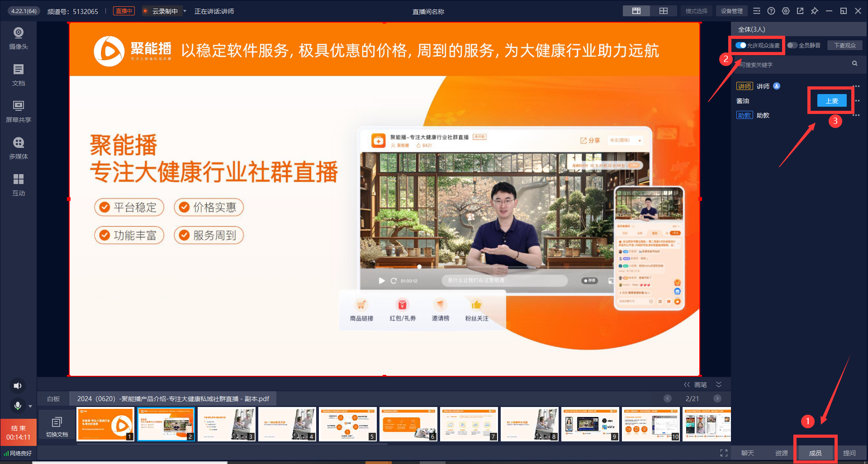The image size is (868, 464).
Task: Open the help question-mark icon
Action: pos(771,11)
